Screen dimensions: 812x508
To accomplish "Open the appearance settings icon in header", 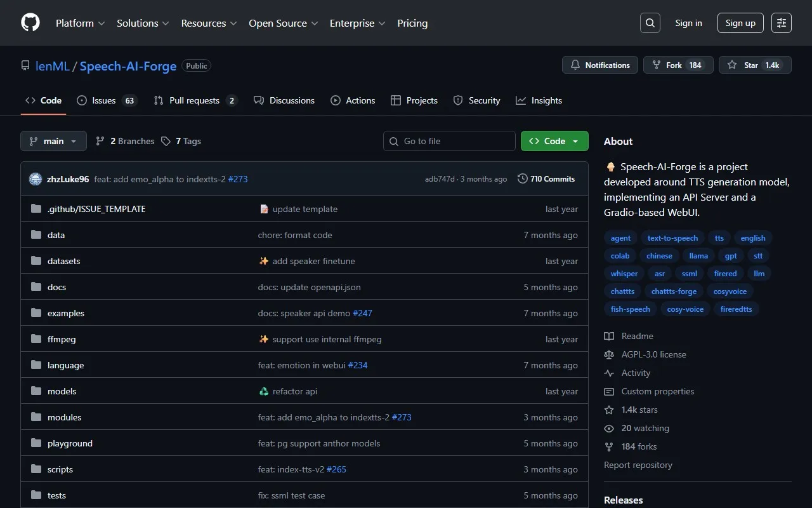I will [x=781, y=23].
